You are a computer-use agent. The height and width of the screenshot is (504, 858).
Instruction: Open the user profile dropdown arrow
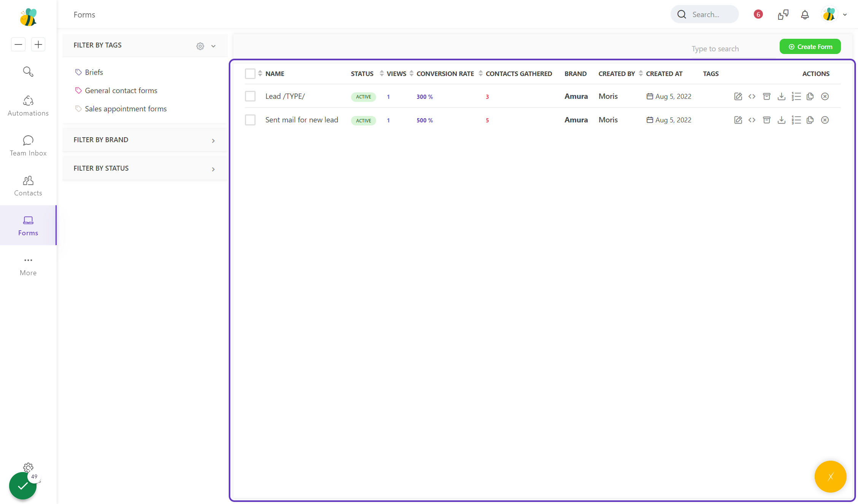tap(845, 15)
